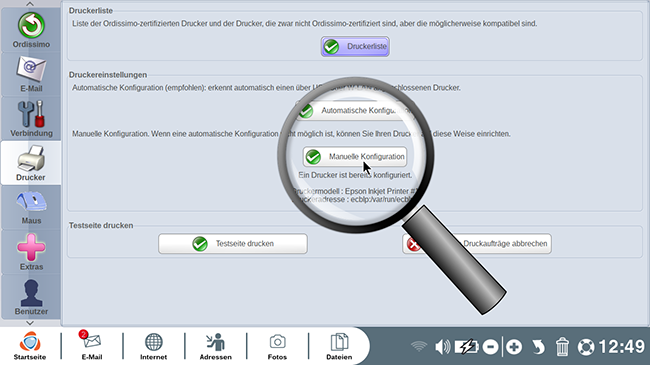Open Fotos app from taskbar
Image resolution: width=650 pixels, height=365 pixels.
pyautogui.click(x=277, y=346)
